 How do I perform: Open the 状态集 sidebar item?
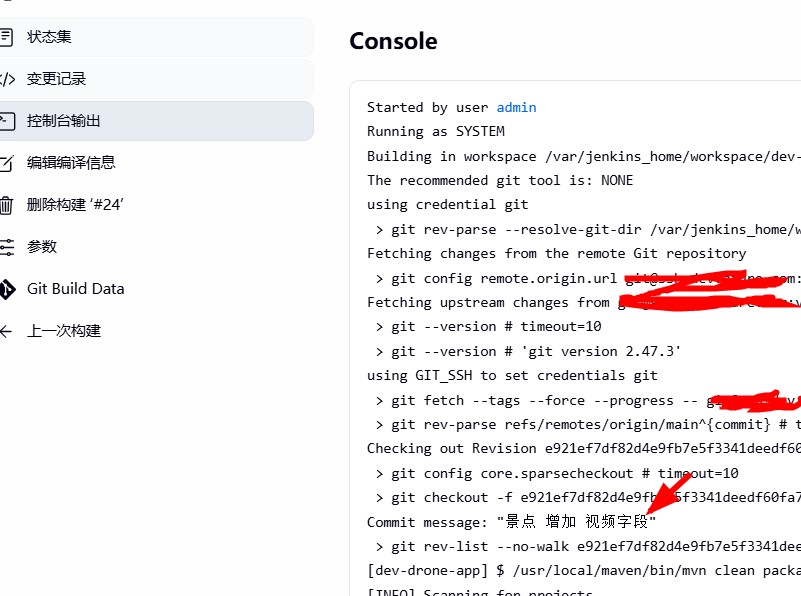(156, 37)
